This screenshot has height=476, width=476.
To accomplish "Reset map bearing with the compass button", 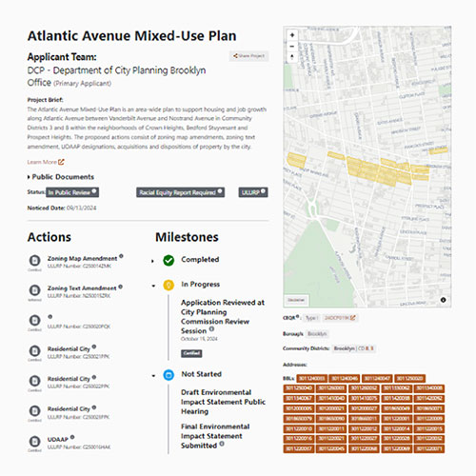I will tap(292, 57).
